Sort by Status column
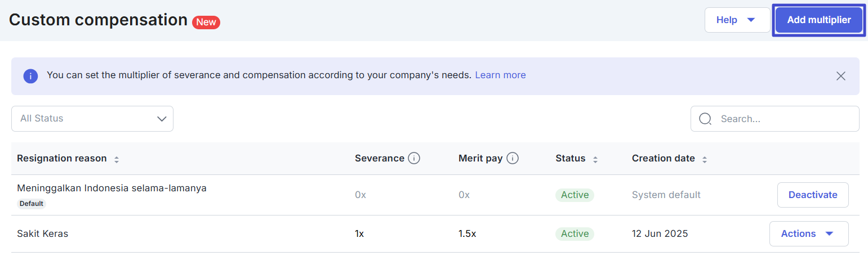This screenshot has height=256, width=868. [x=595, y=159]
